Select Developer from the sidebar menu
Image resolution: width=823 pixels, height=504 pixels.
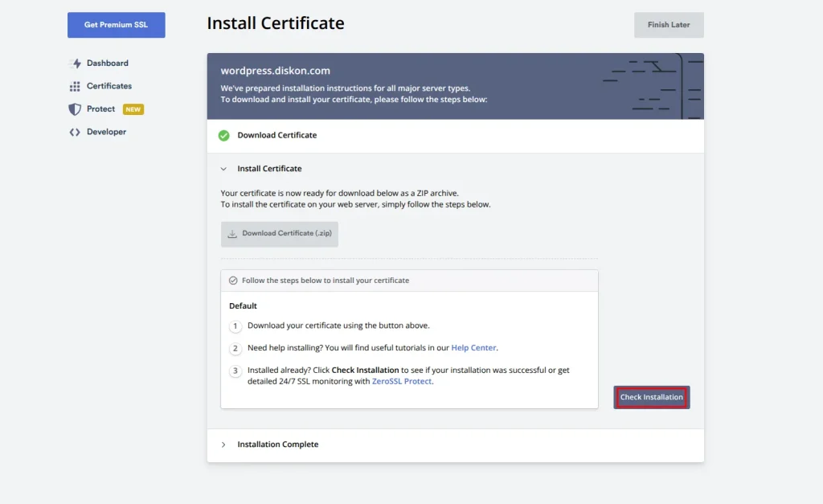click(105, 131)
